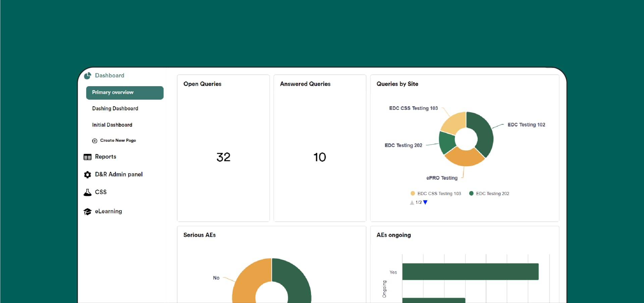644x303 pixels.
Task: Toggle EDC CSS Testing 103 legend swatch
Action: tap(413, 193)
